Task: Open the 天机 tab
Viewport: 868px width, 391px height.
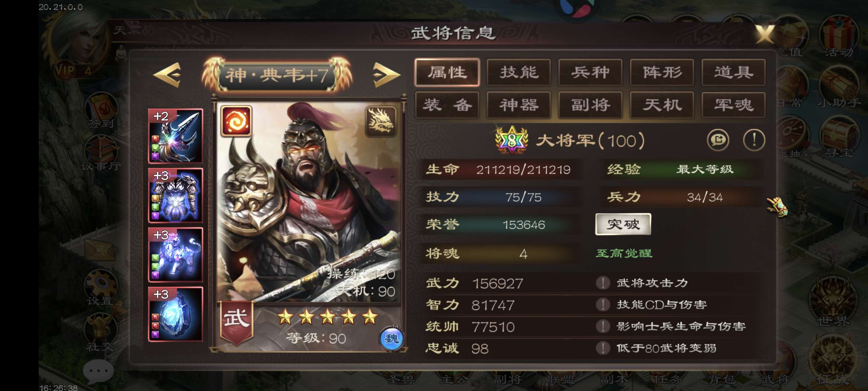Action: (662, 105)
